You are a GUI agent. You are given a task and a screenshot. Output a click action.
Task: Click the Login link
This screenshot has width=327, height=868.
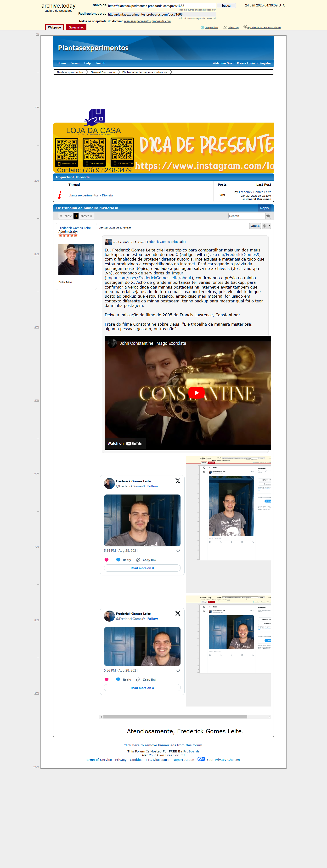pos(251,63)
